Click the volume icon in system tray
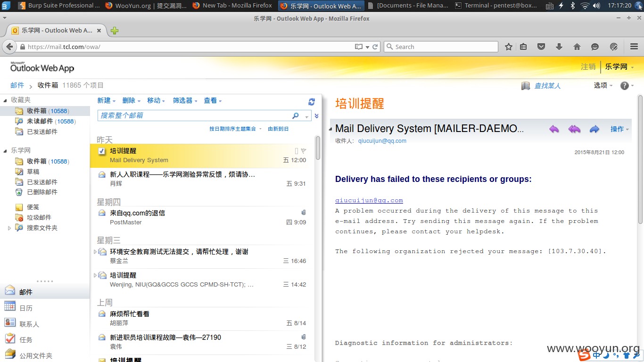The image size is (644, 362). coord(596,6)
